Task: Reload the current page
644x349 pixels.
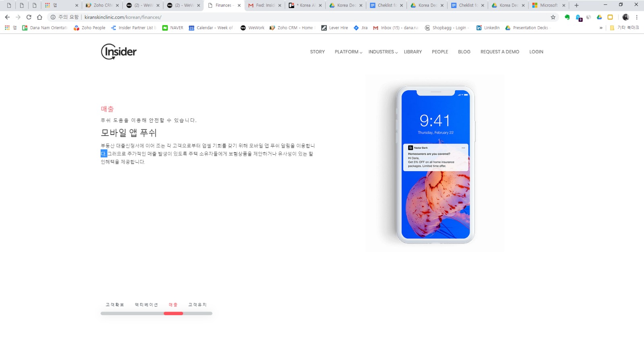Action: click(29, 17)
